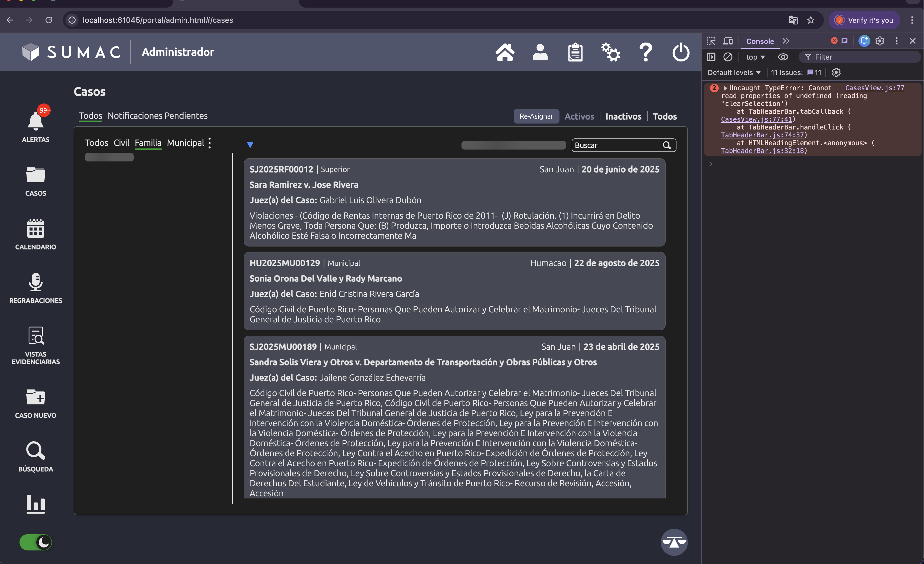Open Regrabaciones microphone icon
This screenshot has height=564, width=924.
pos(36,282)
